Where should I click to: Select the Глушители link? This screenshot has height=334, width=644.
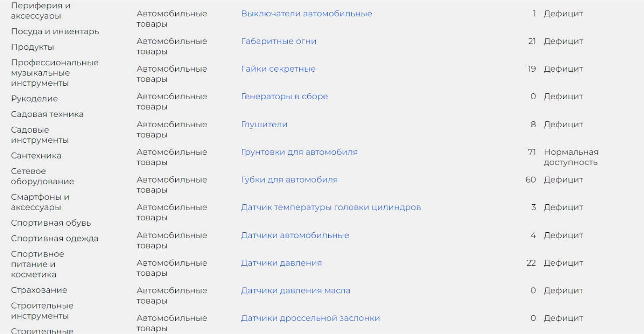264,124
